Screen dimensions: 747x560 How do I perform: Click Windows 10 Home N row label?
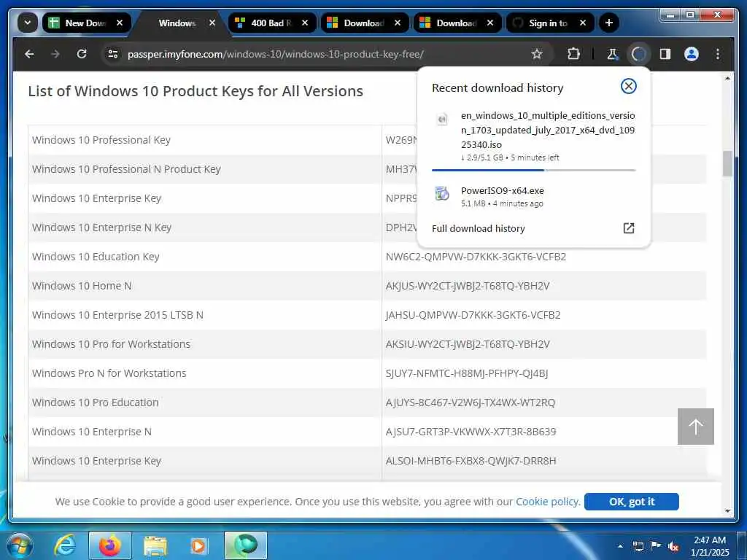(82, 286)
